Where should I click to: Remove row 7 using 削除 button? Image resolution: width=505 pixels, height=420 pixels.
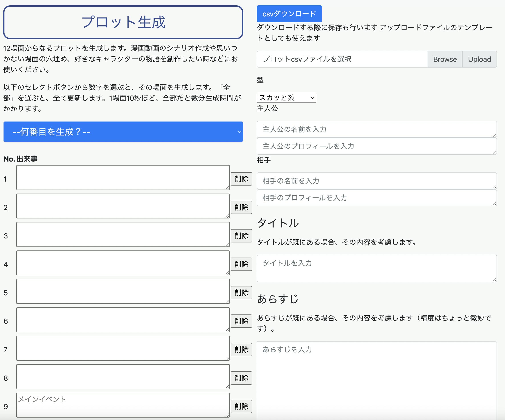click(x=241, y=349)
